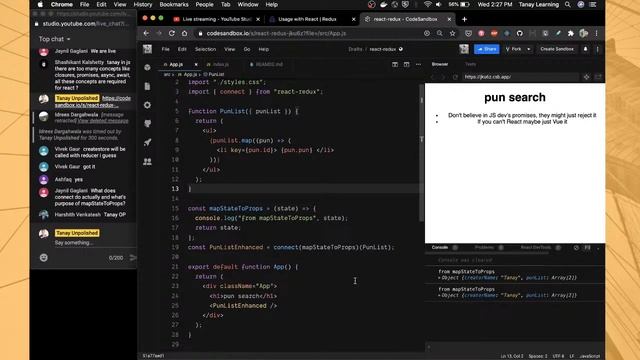Screen dimensions: 640x360
Task: Click the blue Share button
Action: 487,49
